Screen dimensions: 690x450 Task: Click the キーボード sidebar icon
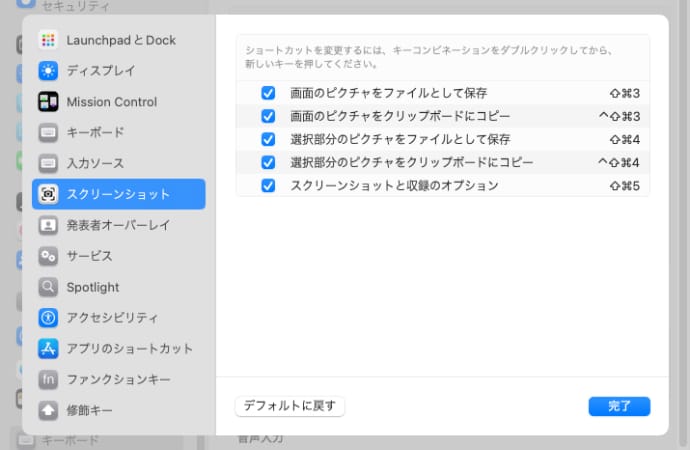(49, 132)
